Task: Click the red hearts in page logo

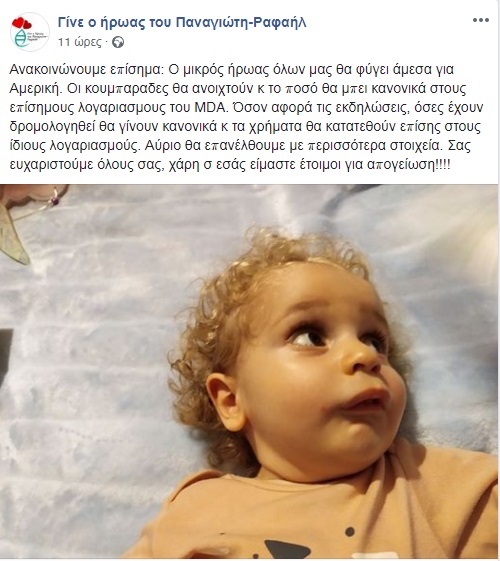Action: pos(22,24)
